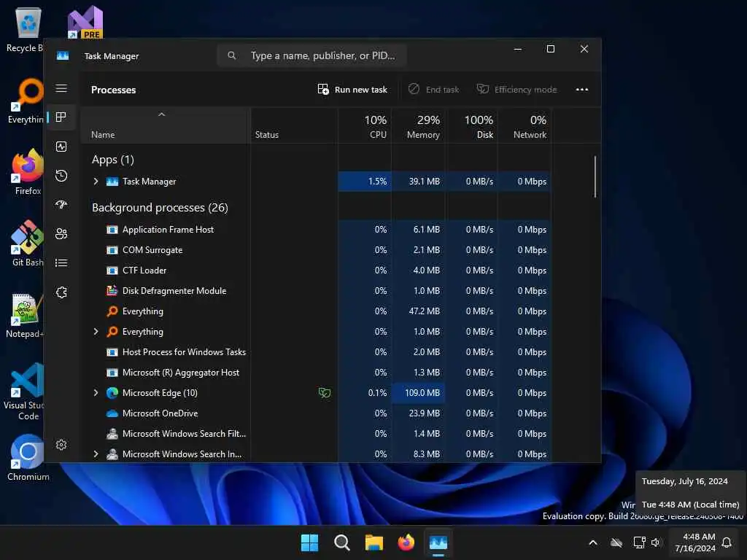
Task: Focus the name, publisher, or PID search box
Action: (312, 55)
